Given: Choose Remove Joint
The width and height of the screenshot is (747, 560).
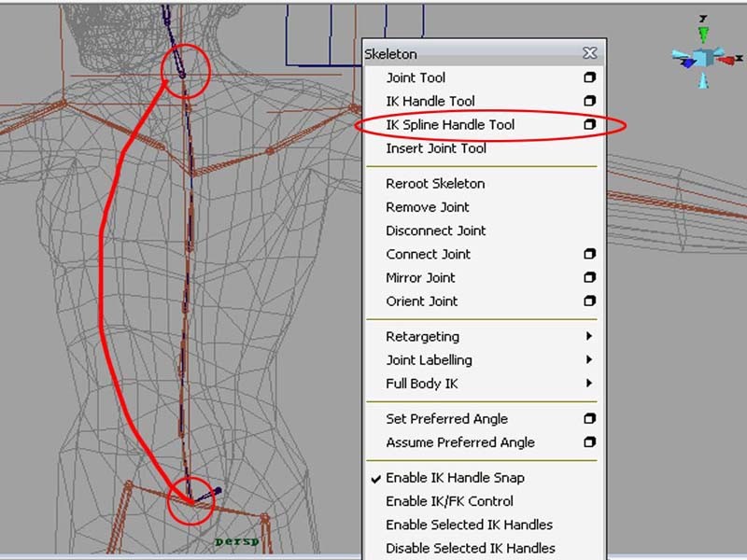Looking at the screenshot, I should click(x=428, y=207).
